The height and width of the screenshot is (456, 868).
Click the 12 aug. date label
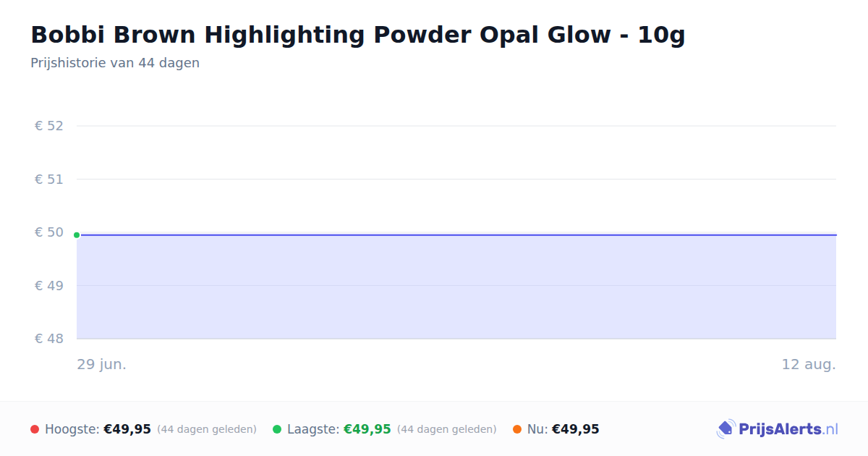[809, 364]
